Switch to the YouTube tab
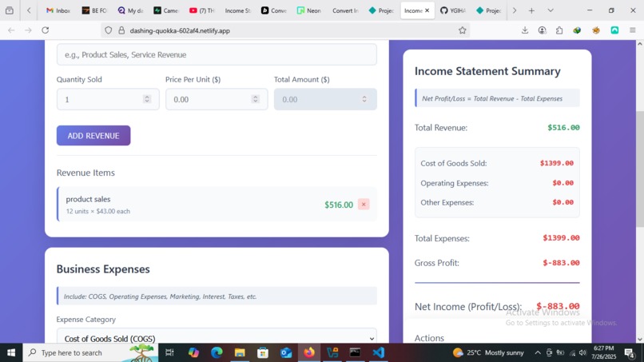This screenshot has width=644, height=362. [x=201, y=10]
